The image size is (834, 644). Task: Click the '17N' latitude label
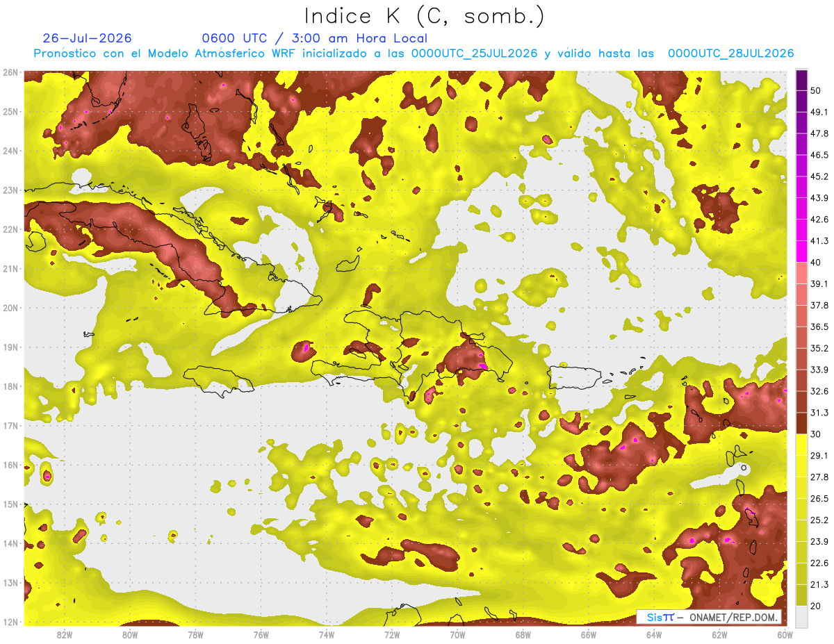[x=10, y=425]
